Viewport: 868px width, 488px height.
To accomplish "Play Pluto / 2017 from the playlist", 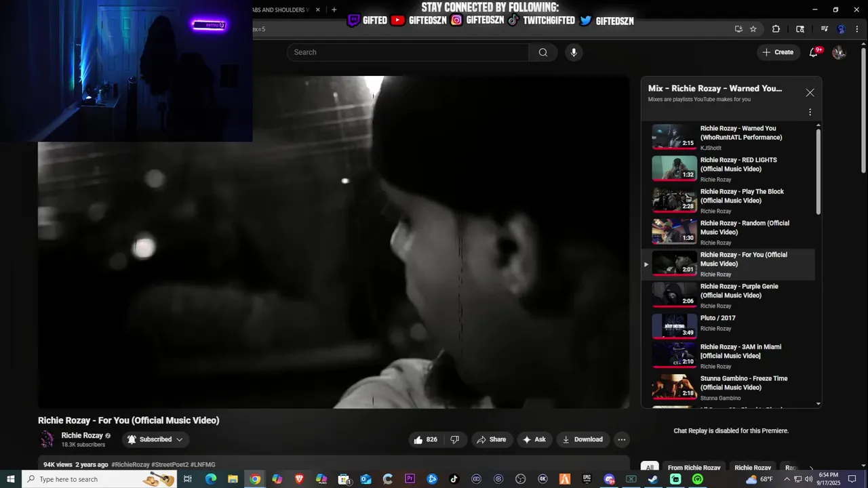I will [x=728, y=325].
